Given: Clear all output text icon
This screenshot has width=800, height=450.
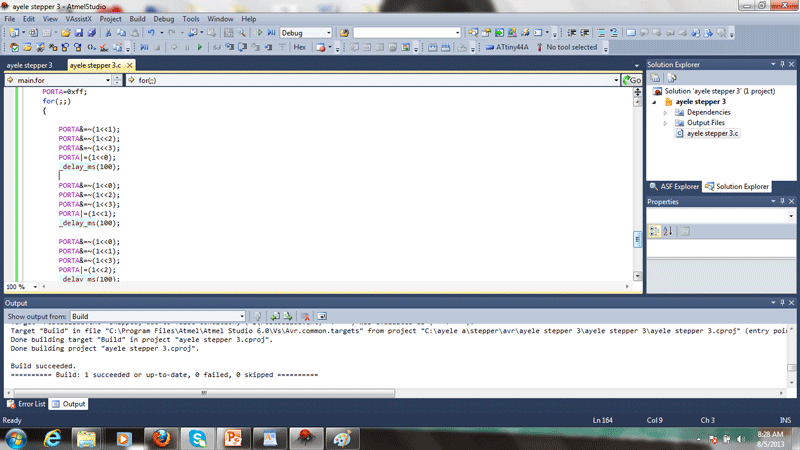Looking at the screenshot, I should click(305, 316).
